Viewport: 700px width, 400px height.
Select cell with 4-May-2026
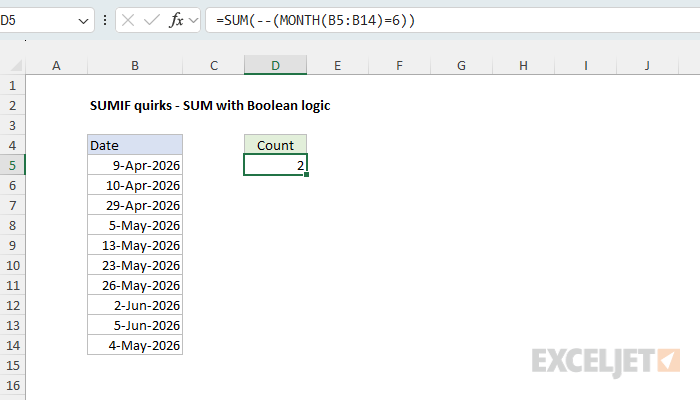[x=135, y=346]
